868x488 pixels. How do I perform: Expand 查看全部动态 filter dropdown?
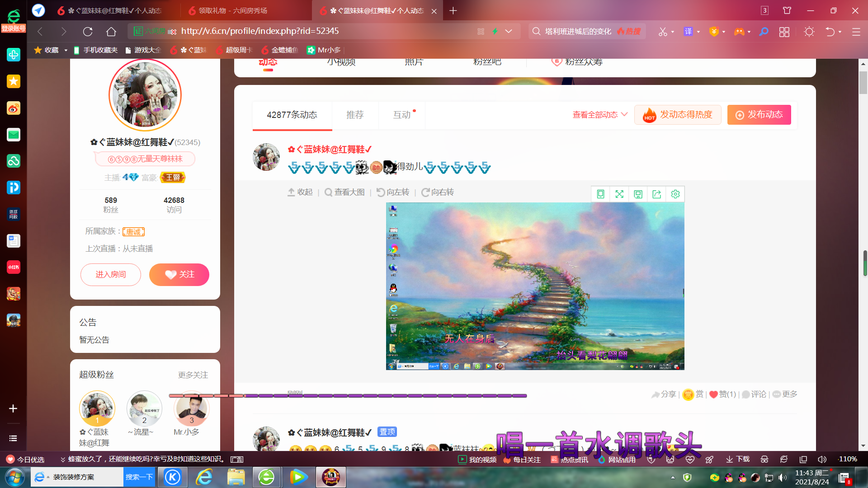click(x=600, y=115)
